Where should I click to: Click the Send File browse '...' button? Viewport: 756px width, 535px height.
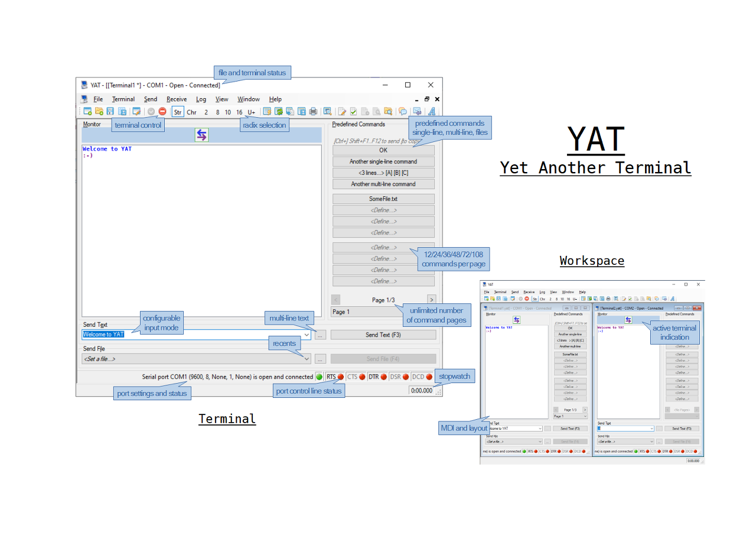(x=320, y=358)
